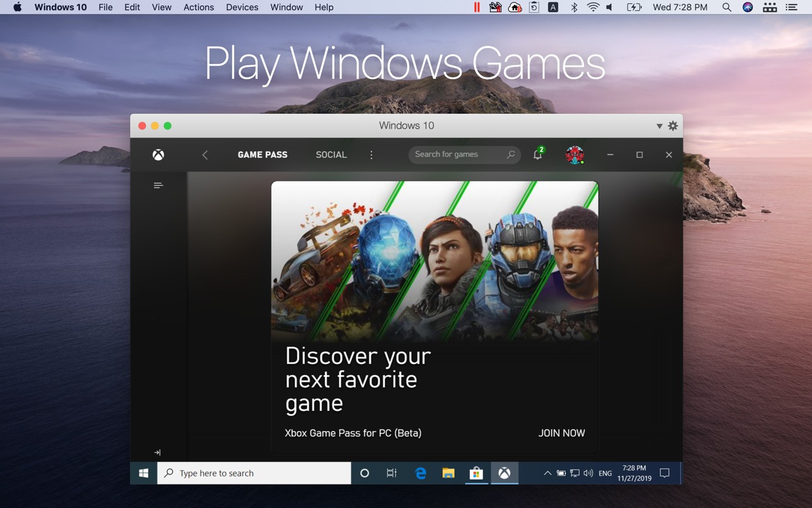The image size is (812, 508).
Task: Open the more options three-dot menu
Action: point(371,155)
